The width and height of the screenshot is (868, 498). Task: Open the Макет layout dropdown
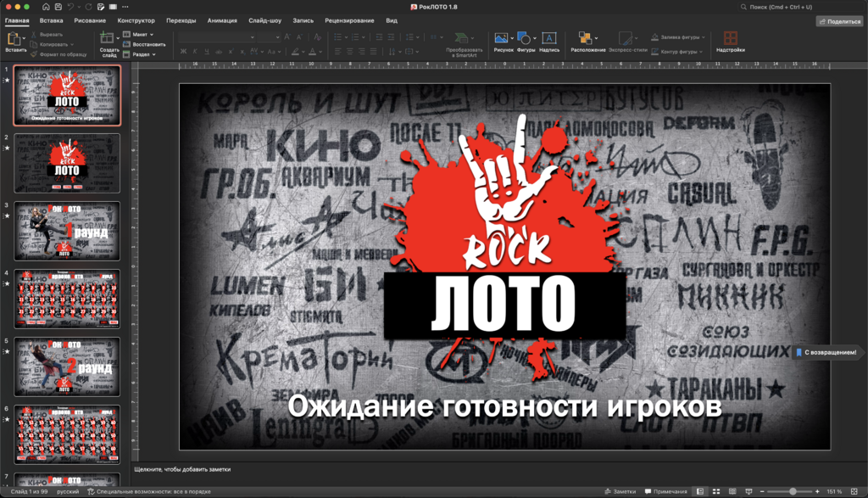pos(138,34)
